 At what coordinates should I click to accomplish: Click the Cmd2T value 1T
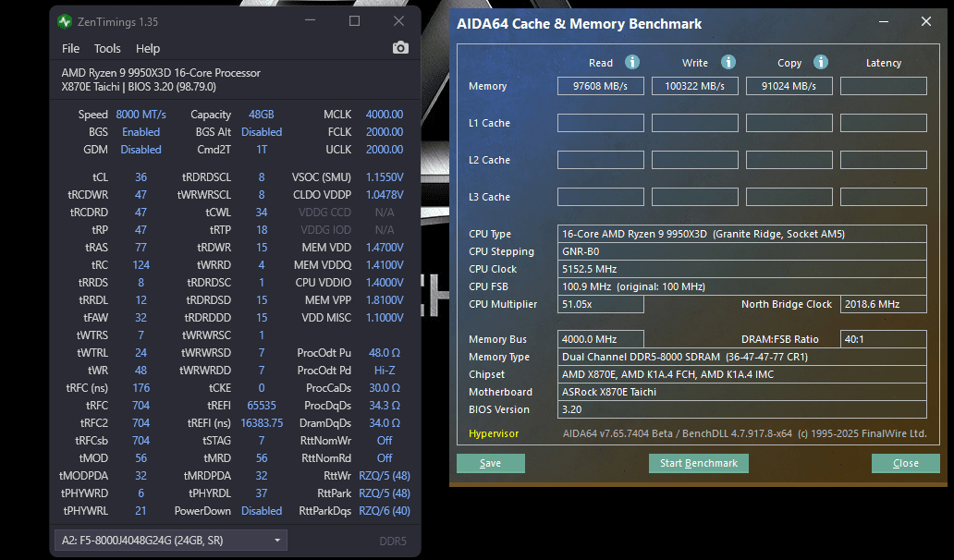pos(262,150)
